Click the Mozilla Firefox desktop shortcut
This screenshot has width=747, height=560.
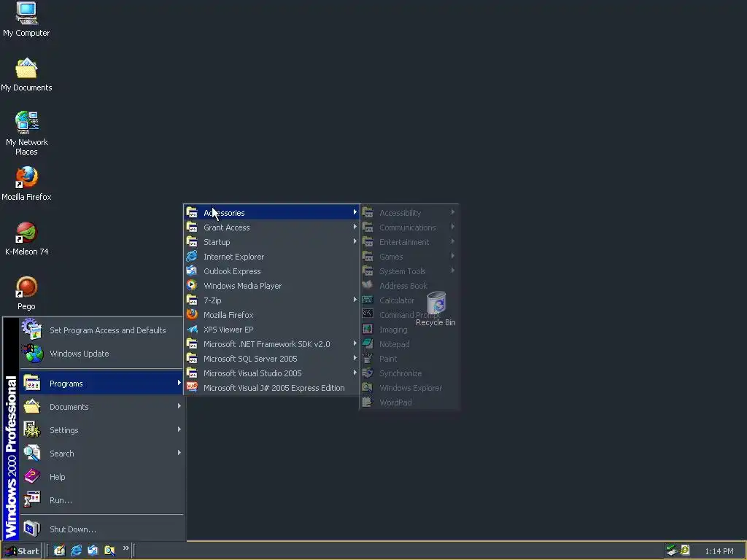(26, 184)
